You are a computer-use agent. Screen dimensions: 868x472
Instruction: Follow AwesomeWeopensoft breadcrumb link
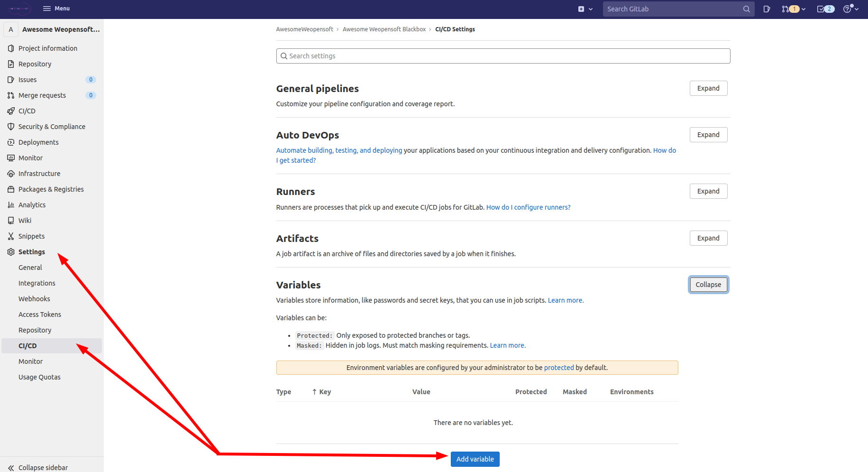click(304, 29)
